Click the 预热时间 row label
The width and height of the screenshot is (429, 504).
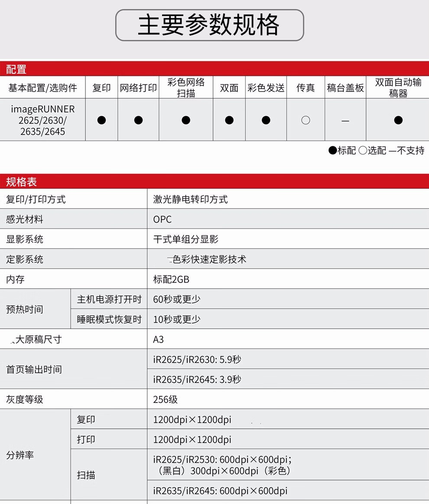click(25, 309)
